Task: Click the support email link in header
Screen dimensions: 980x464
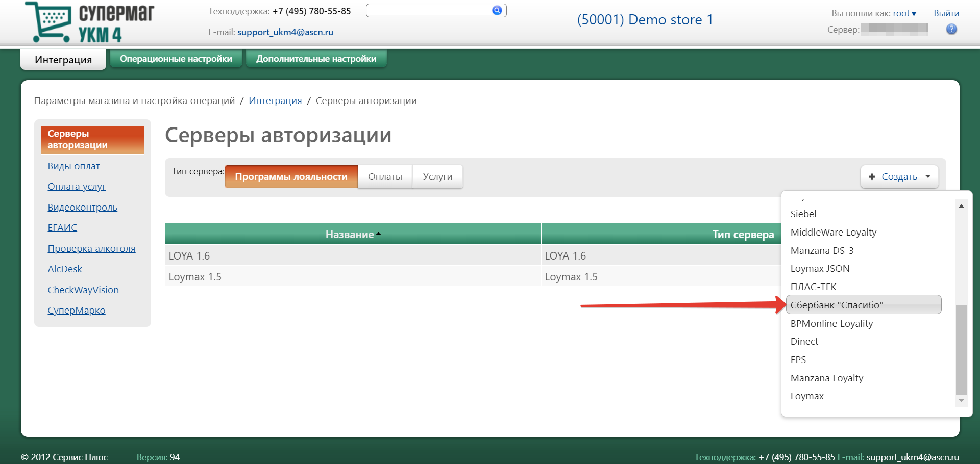Action: (x=285, y=32)
